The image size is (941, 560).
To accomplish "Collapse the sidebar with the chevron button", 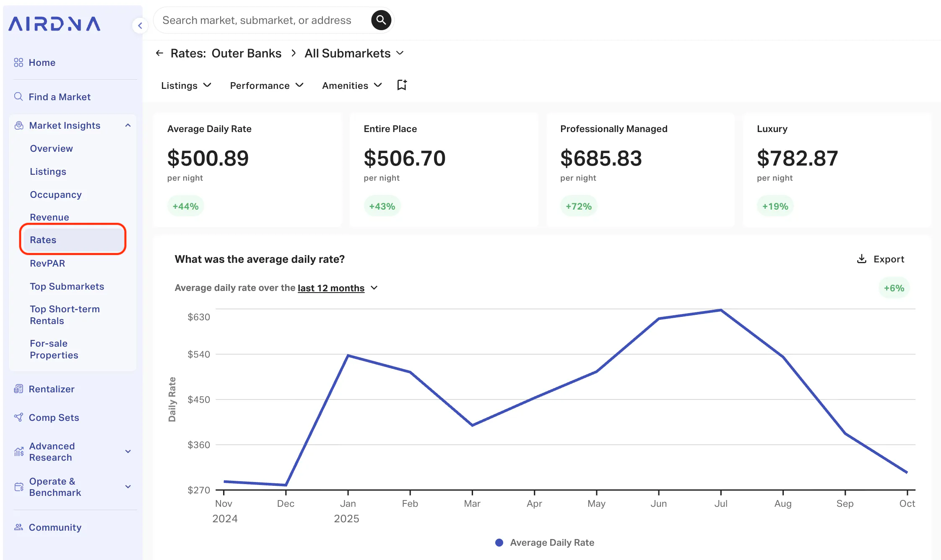I will click(140, 26).
